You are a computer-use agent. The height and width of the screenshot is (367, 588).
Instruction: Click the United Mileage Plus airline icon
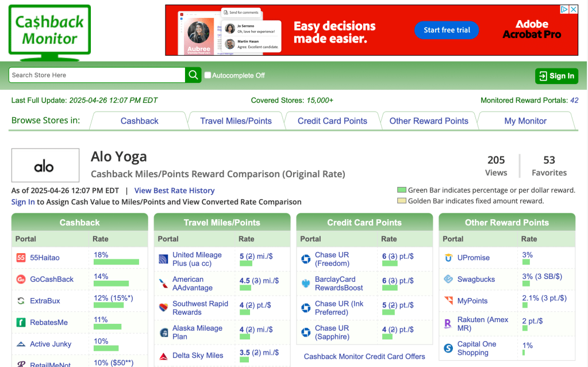coord(163,259)
